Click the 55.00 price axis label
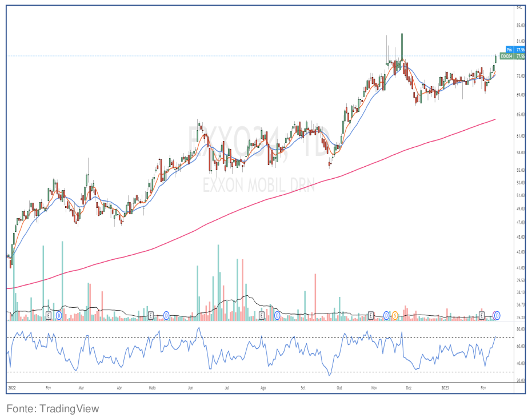Screen dimensions: 532x418 521,170
